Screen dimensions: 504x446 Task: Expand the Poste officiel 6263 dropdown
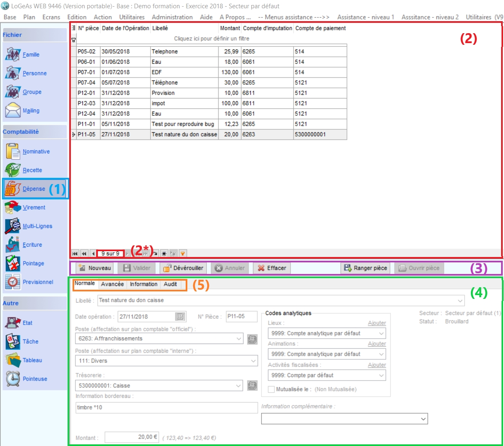(x=239, y=339)
